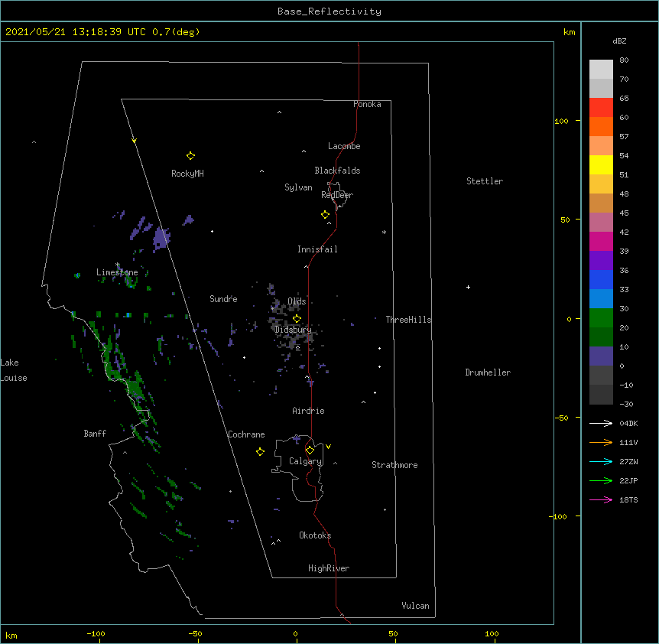Click the Banff label
The height and width of the screenshot is (644, 659).
[x=95, y=434]
